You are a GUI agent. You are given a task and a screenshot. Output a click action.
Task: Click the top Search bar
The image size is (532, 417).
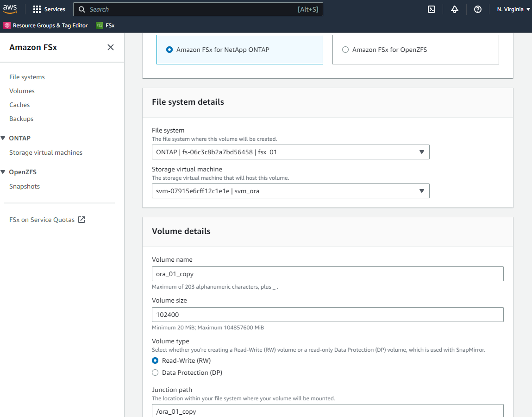coord(198,9)
